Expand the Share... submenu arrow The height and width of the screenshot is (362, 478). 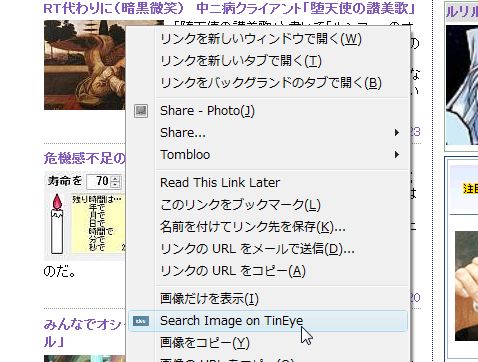click(x=397, y=133)
